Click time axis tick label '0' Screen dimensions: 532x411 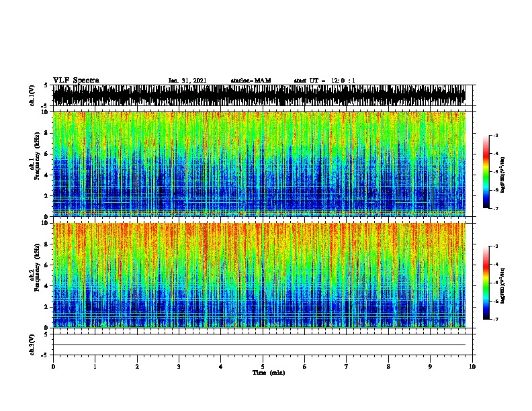[x=53, y=367]
